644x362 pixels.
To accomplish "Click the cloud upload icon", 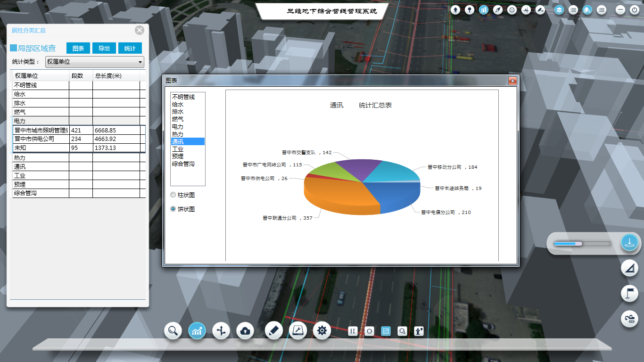I will [245, 331].
